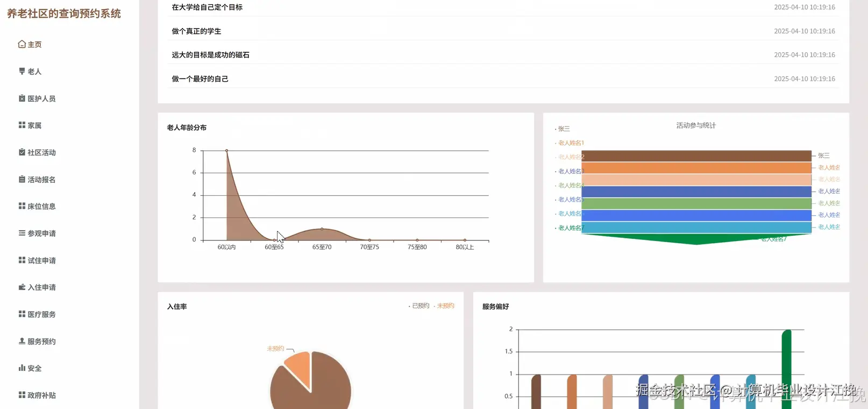This screenshot has height=409, width=868.
Task: Click the 入住率 chart title
Action: (177, 307)
